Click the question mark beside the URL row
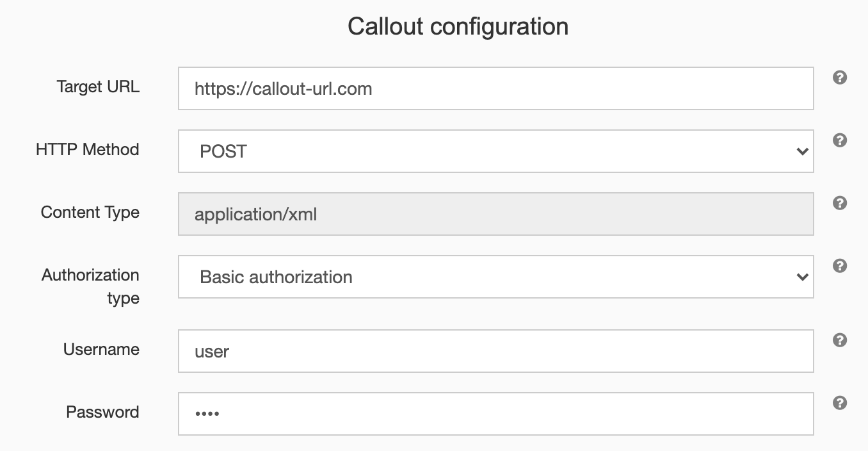 point(839,77)
